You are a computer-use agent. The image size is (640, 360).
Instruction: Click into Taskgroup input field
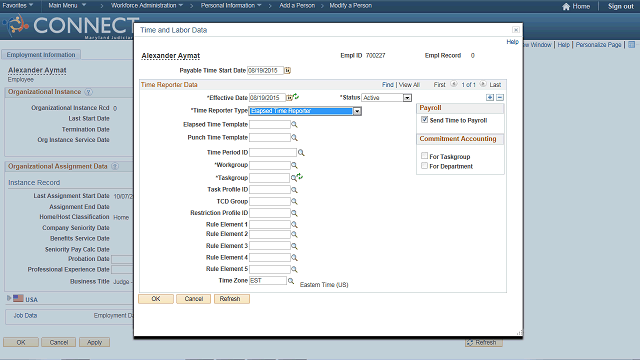pyautogui.click(x=269, y=178)
